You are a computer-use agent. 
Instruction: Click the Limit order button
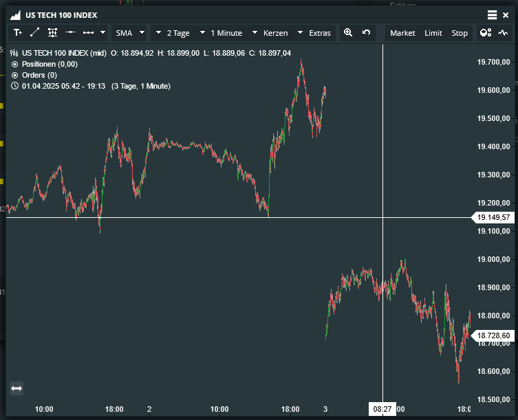tap(433, 32)
